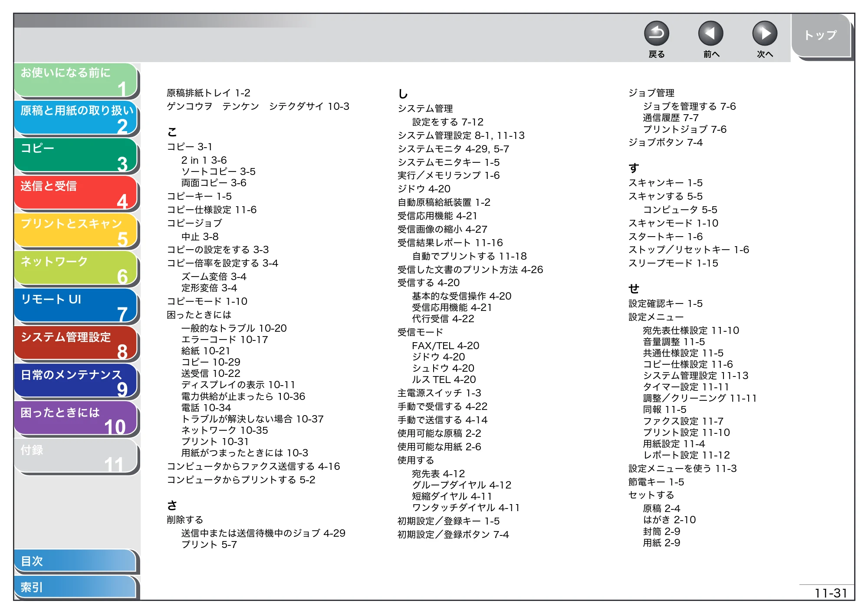Click the 戻る (back) round icon
Image resolution: width=868 pixels, height=614 pixels.
(x=656, y=33)
